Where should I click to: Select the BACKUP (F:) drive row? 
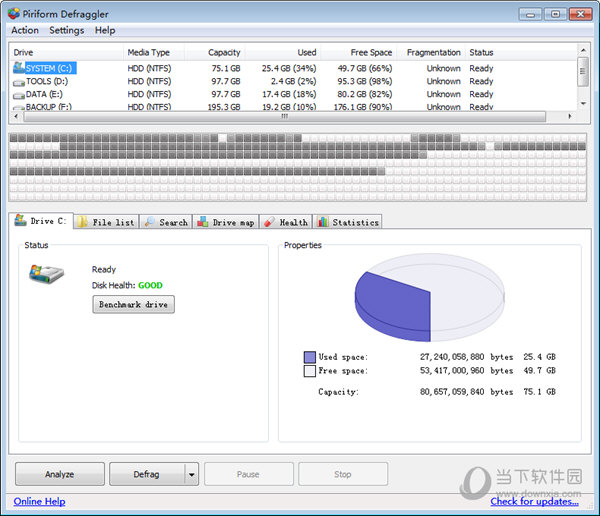(x=293, y=106)
